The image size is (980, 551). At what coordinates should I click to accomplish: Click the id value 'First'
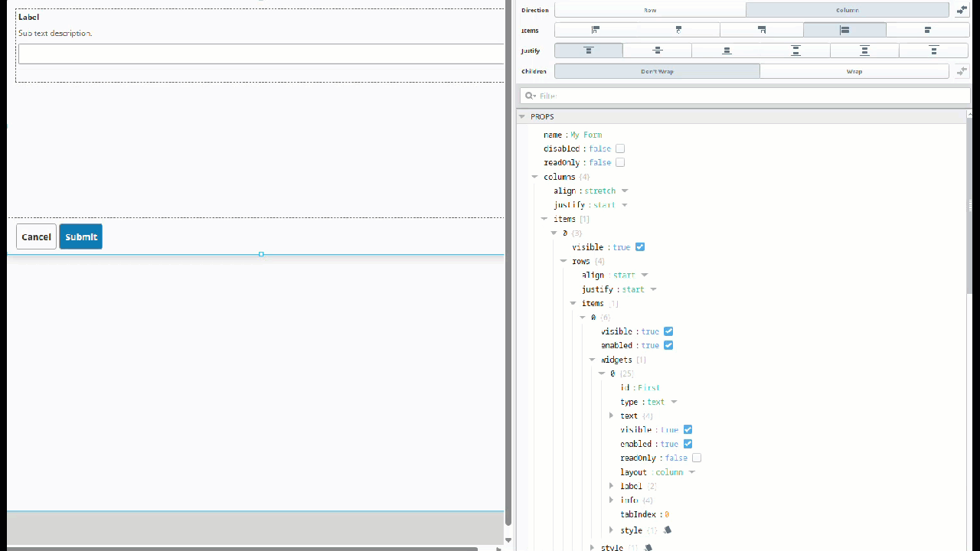pos(648,388)
